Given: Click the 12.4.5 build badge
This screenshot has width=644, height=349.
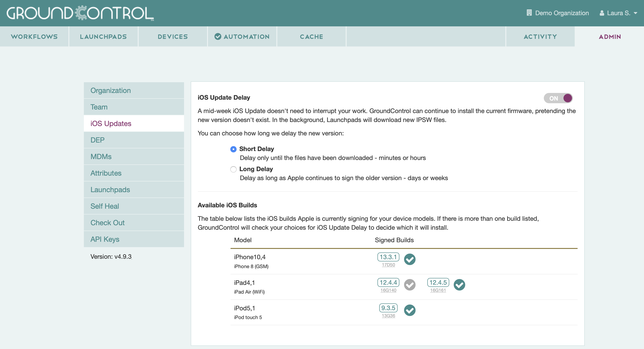Looking at the screenshot, I should point(438,282).
